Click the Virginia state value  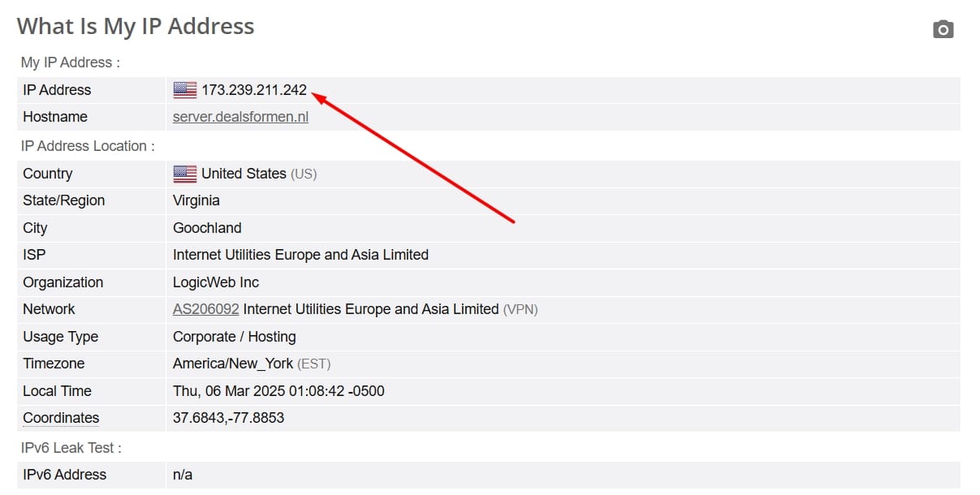click(196, 200)
